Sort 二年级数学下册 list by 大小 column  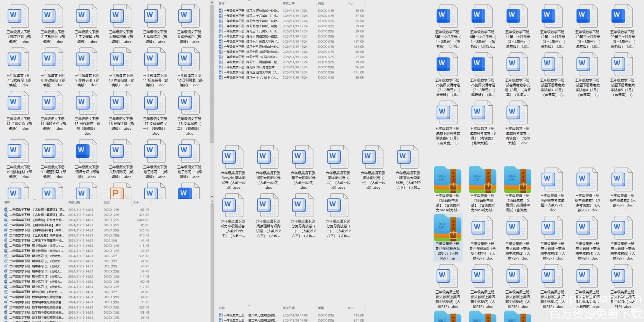136,203
